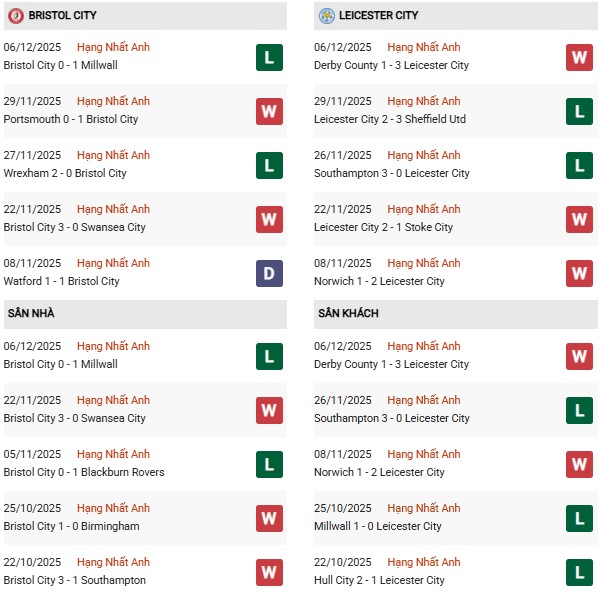
Task: Select the SÂN NHÀ section header
Action: (x=31, y=314)
